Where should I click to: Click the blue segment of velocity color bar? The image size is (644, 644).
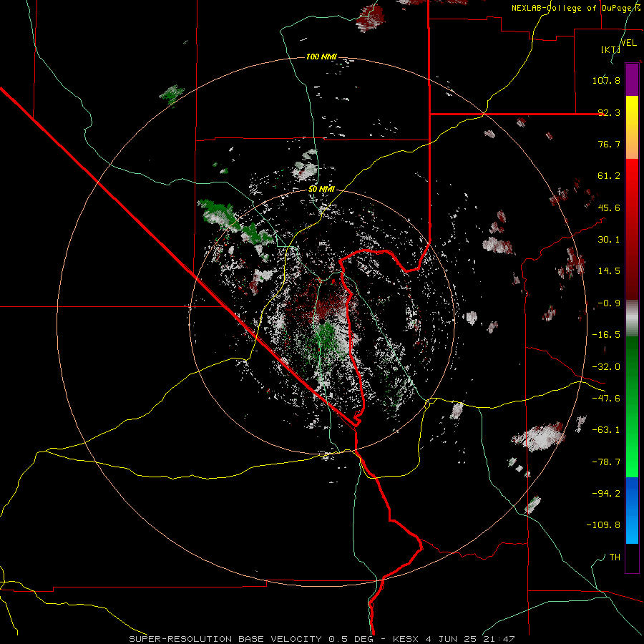[x=632, y=510]
